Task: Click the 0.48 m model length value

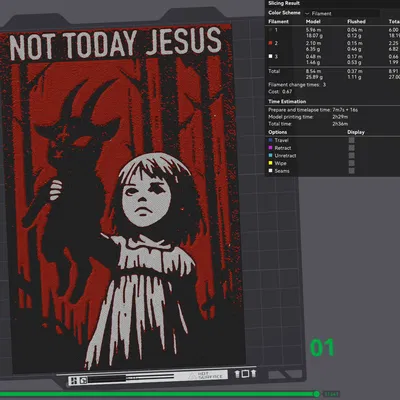Action: (x=314, y=56)
